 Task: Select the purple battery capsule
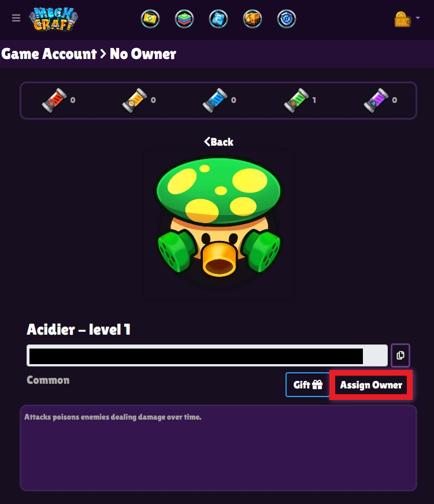[x=376, y=101]
